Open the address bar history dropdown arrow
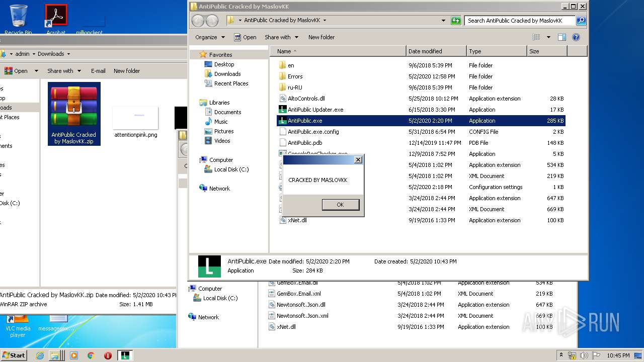 (x=443, y=21)
